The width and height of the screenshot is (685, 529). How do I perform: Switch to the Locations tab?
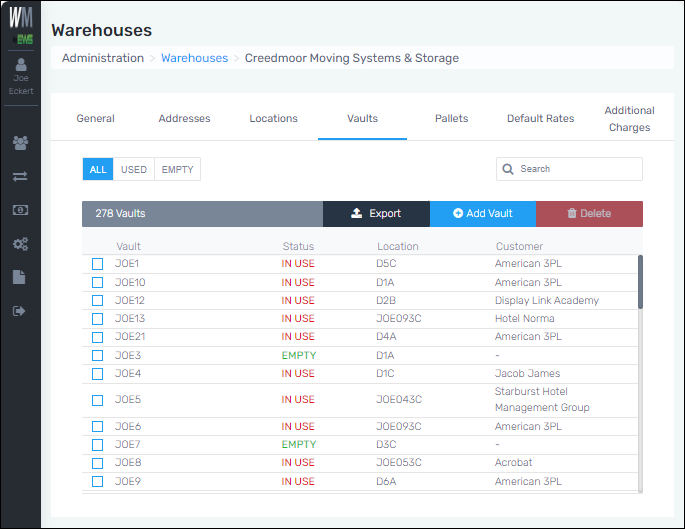[x=273, y=118]
